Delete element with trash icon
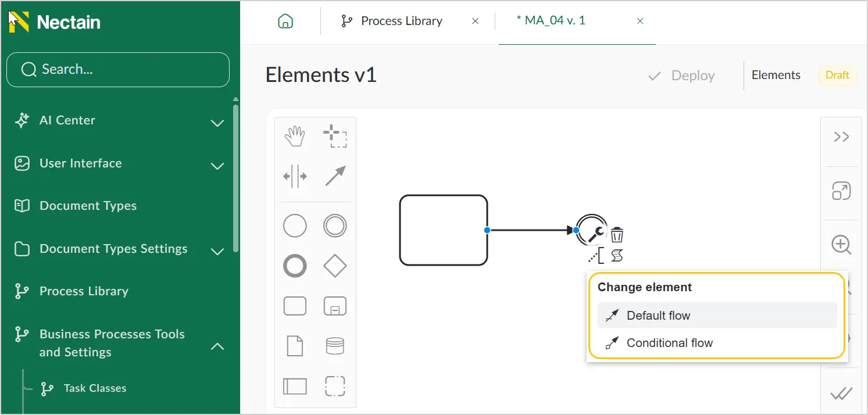The image size is (868, 415). 617,235
